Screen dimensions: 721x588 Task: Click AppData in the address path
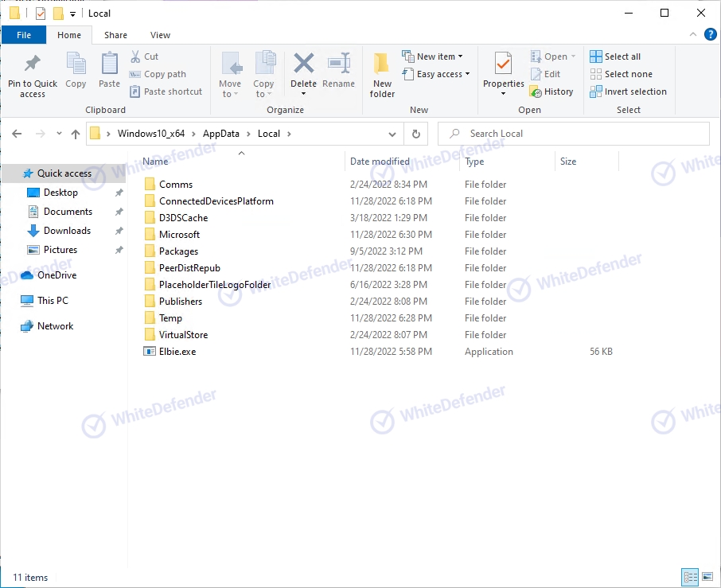coord(221,134)
